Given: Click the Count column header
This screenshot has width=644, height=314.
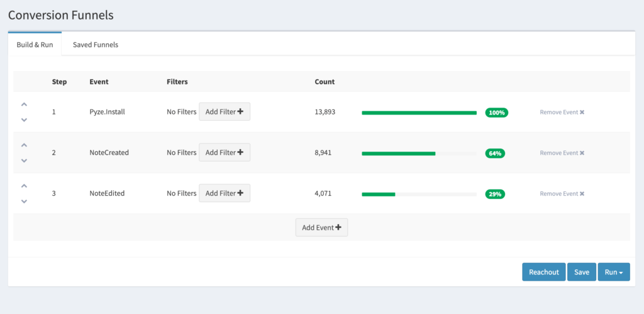Looking at the screenshot, I should pyautogui.click(x=325, y=82).
